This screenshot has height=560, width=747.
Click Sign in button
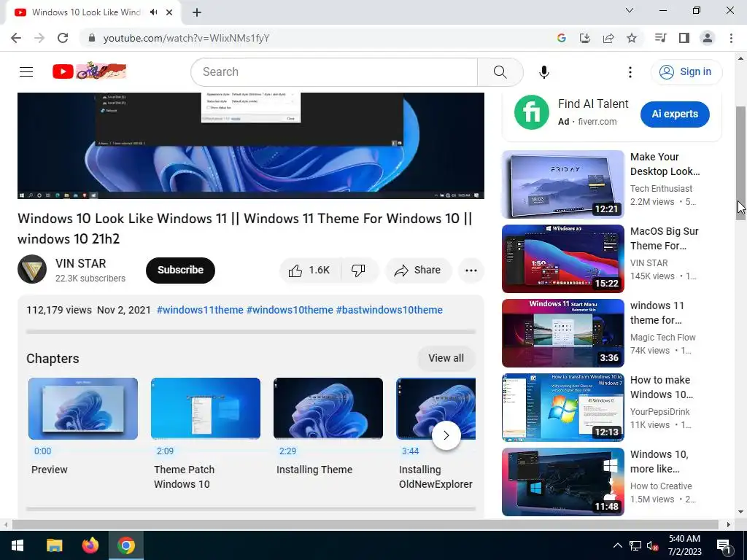point(686,72)
